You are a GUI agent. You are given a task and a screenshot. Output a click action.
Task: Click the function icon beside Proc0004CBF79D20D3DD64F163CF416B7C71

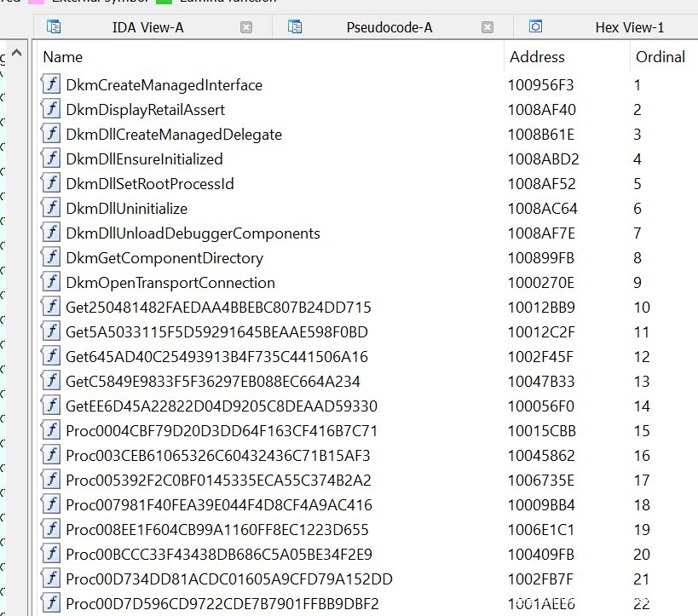(51, 431)
